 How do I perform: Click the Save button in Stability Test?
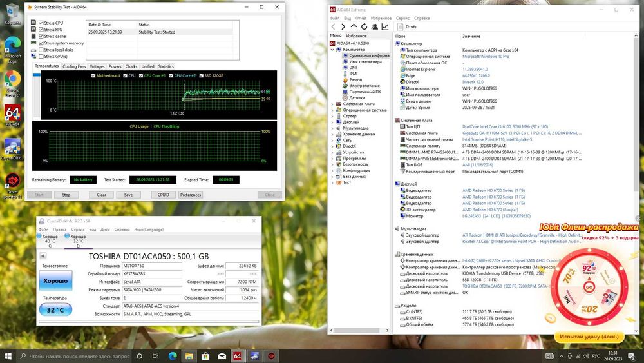click(x=129, y=195)
